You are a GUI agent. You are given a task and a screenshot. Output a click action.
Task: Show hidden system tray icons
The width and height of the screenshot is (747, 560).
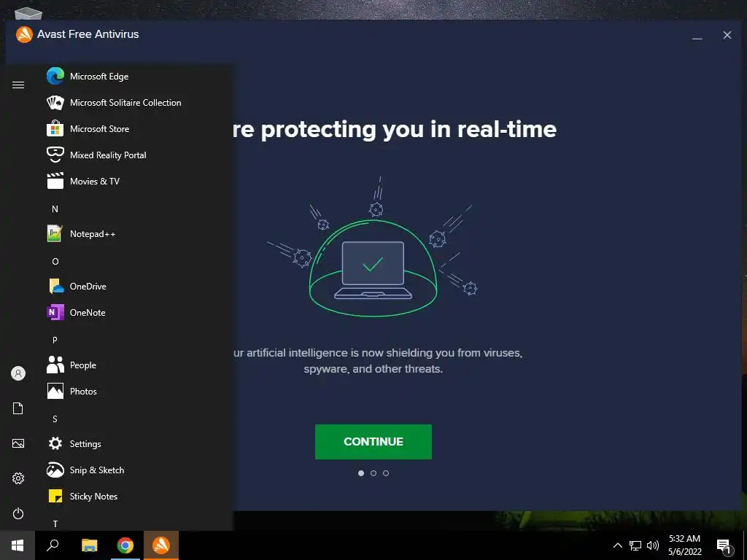[x=617, y=545]
